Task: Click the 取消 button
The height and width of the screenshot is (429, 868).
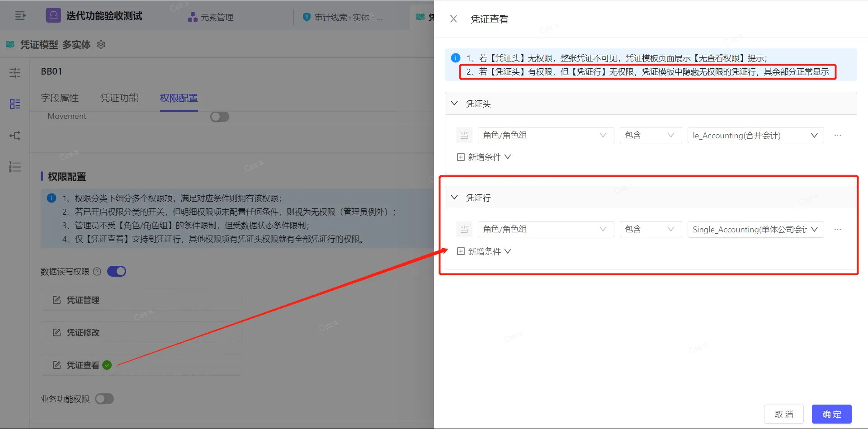Action: click(783, 414)
